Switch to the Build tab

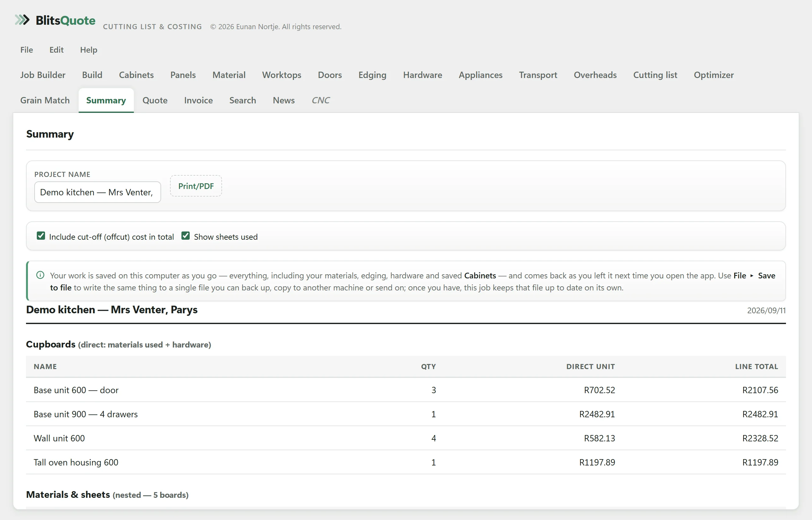pyautogui.click(x=92, y=75)
